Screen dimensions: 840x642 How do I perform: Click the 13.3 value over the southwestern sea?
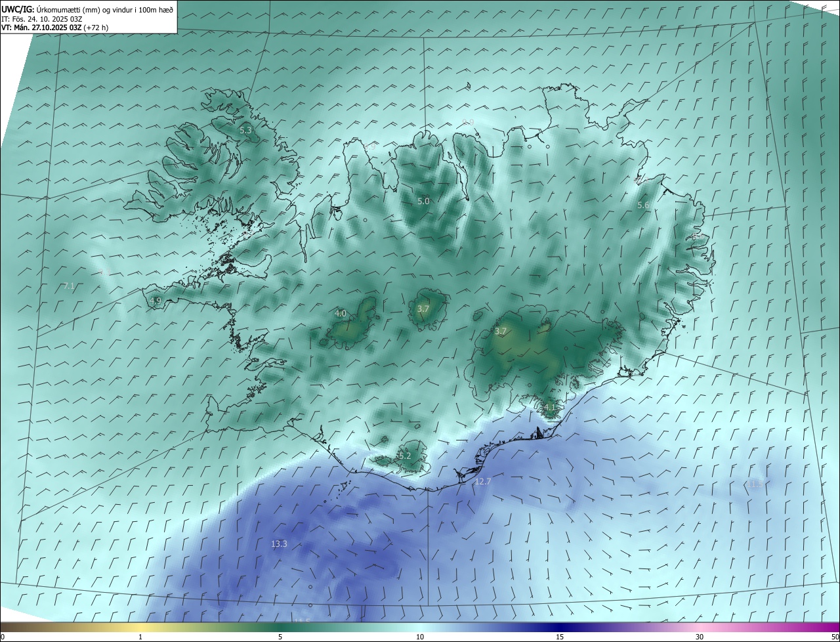click(x=279, y=544)
